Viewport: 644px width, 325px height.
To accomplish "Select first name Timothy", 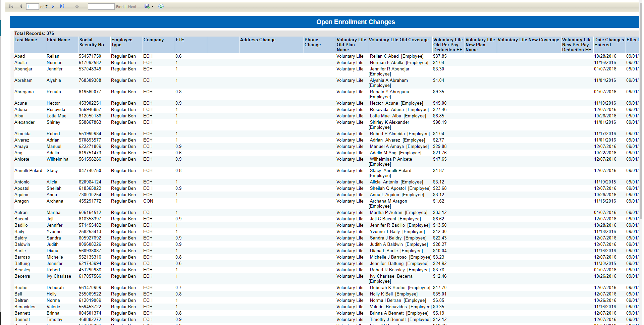I will pyautogui.click(x=54, y=319).
